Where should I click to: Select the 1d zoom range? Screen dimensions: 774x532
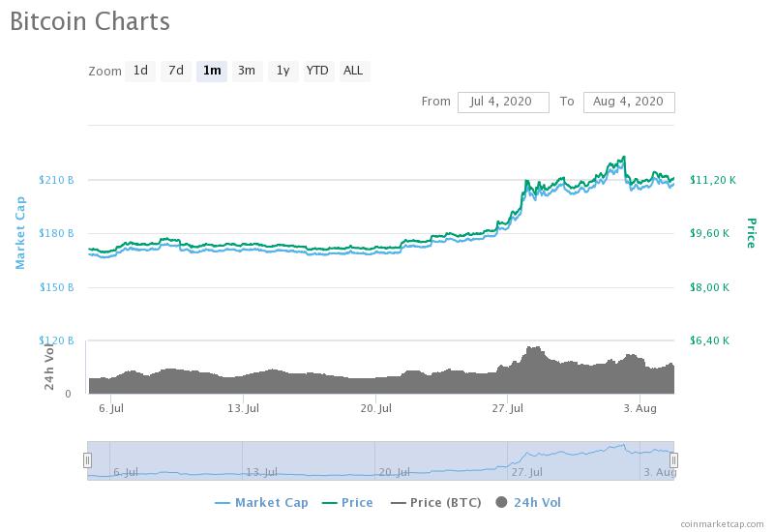(140, 71)
